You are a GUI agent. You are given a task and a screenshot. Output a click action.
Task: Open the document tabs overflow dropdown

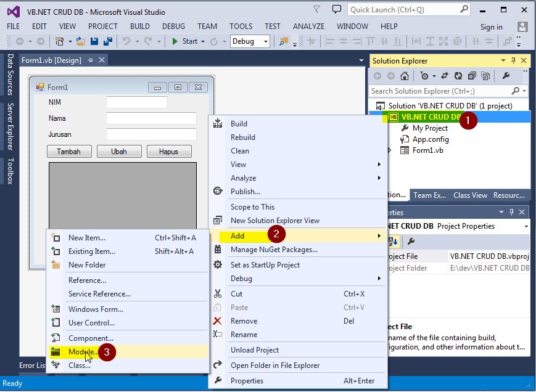(x=361, y=60)
